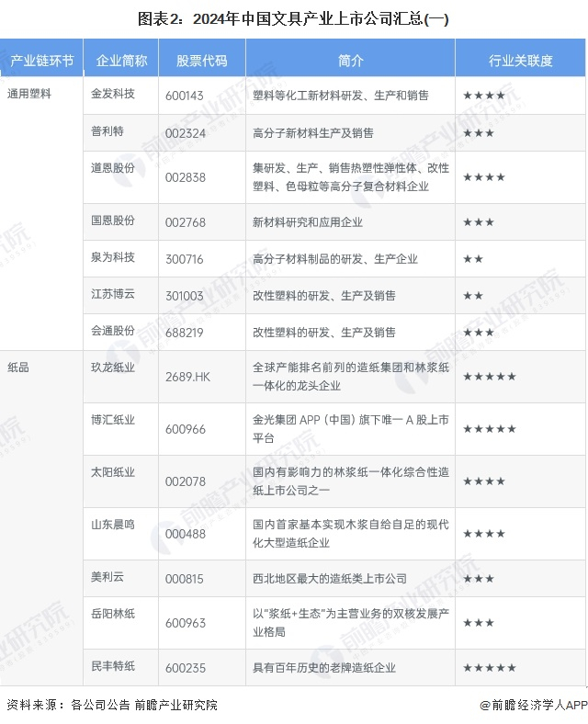The image size is (588, 724).
Task: Select stock code 301003
Action: [x=184, y=296]
